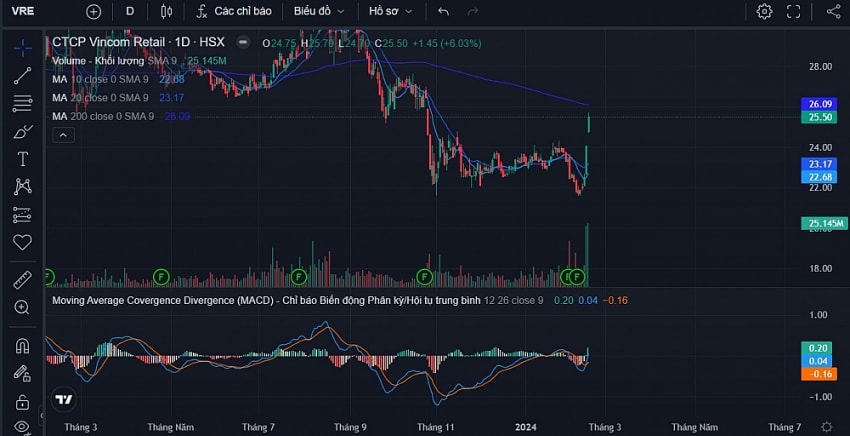Click the Tháng 7 label at far right
The image size is (850, 436).
pos(784,427)
